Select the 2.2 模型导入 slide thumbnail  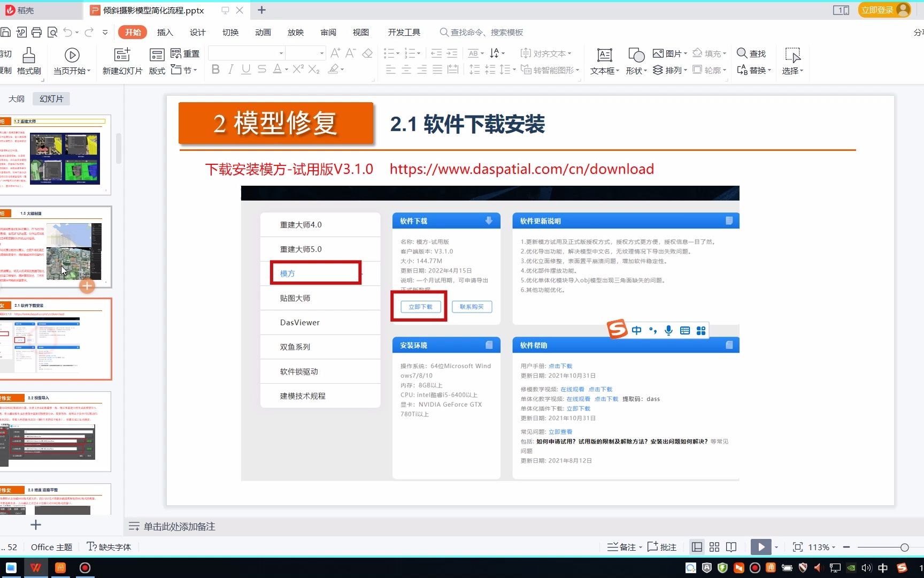55,431
